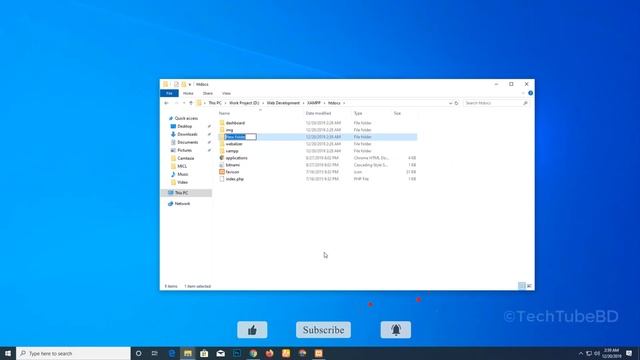This screenshot has height=360, width=640.
Task: Refresh the htdocs folder view
Action: pos(456,103)
